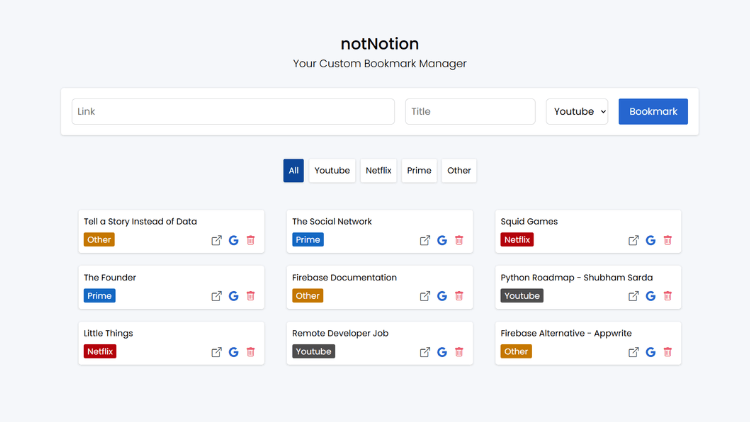Viewport: 750px width, 422px height.
Task: Click 'Your Custom Bookmark Manager' subtitle
Action: click(x=380, y=64)
